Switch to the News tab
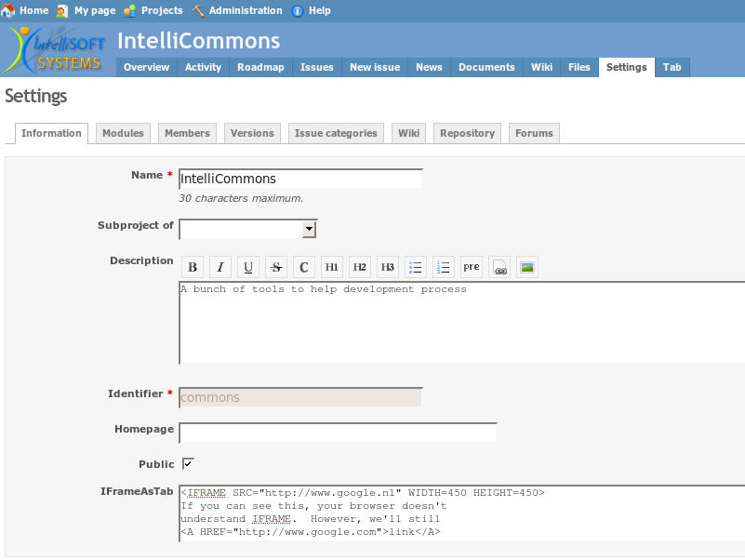This screenshot has height=560, width=745. pos(429,68)
